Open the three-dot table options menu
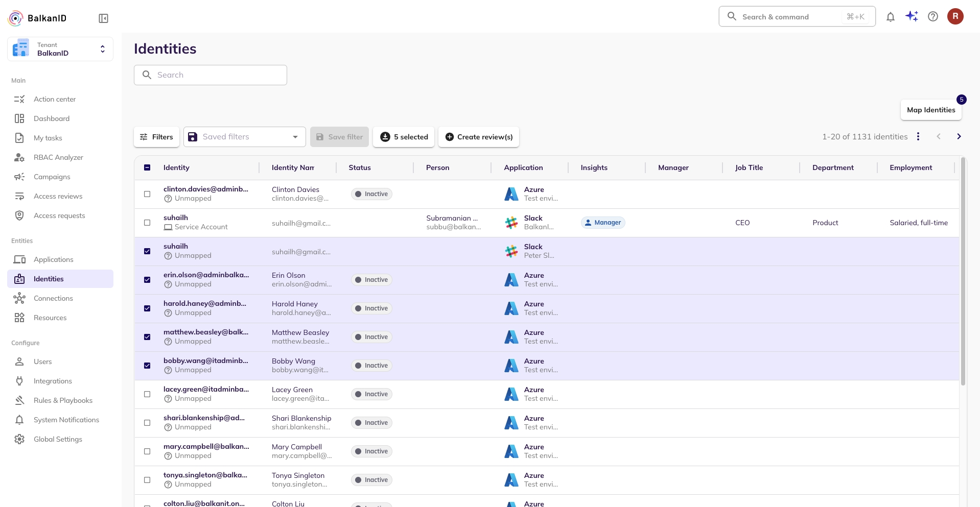Viewport: 980px width, 507px height. [x=918, y=137]
